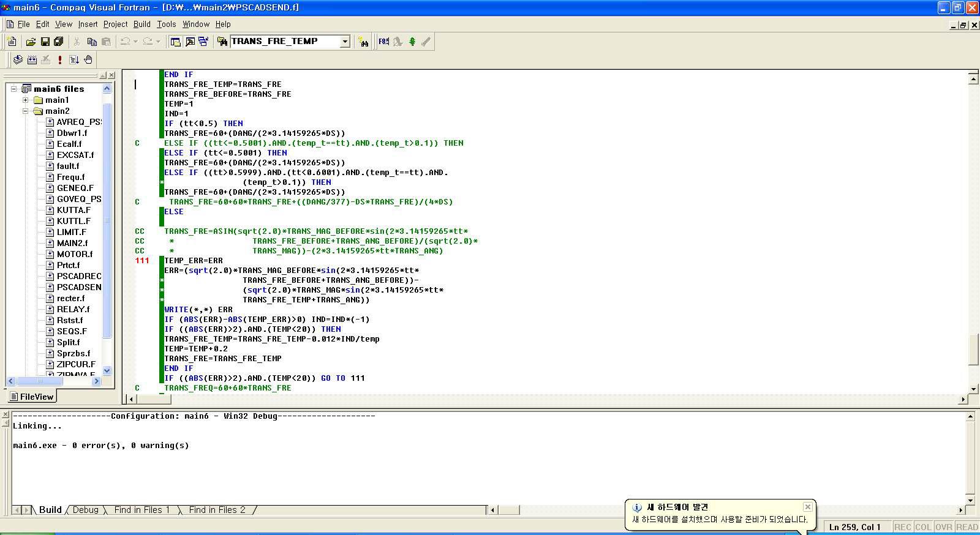The image size is (980, 535).
Task: Click the code editor vertical scrollbar up arrow
Action: [973, 78]
